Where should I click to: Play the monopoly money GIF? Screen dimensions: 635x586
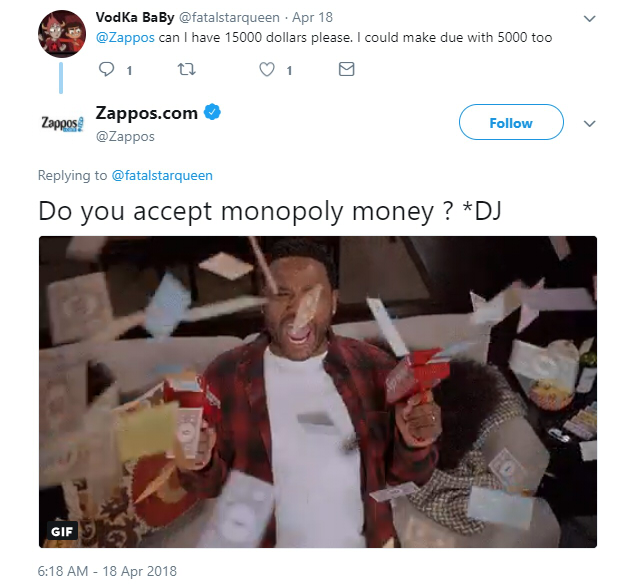click(318, 392)
